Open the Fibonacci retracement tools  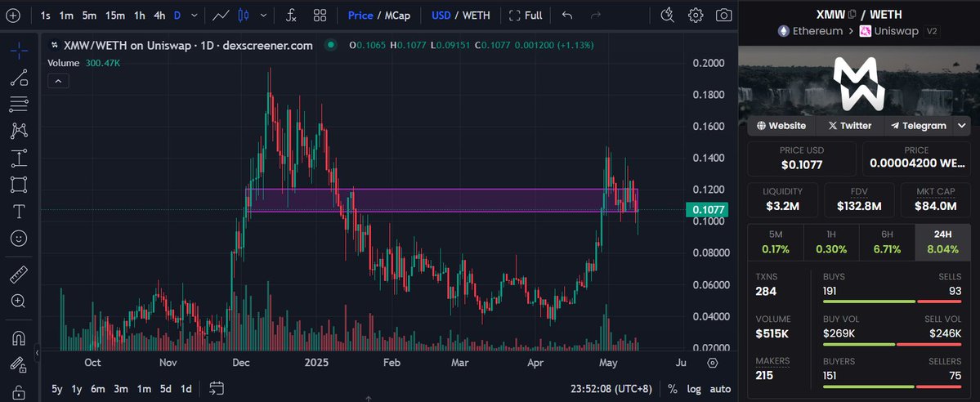(x=19, y=105)
